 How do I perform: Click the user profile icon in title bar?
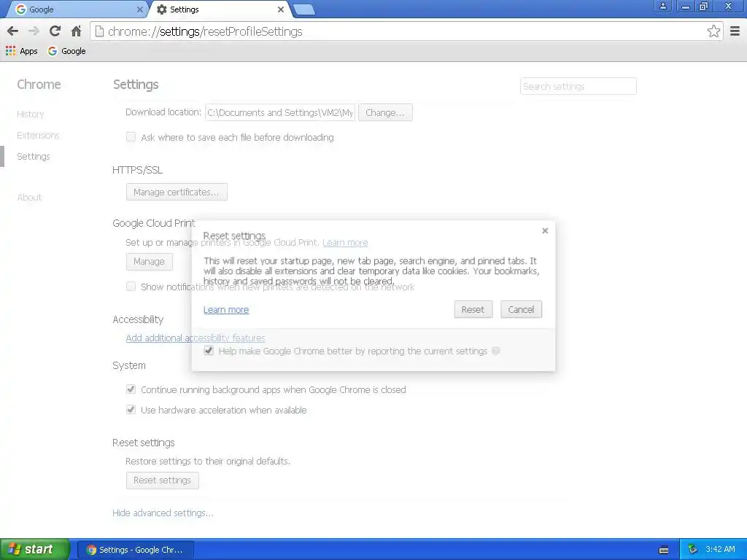pyautogui.click(x=662, y=6)
